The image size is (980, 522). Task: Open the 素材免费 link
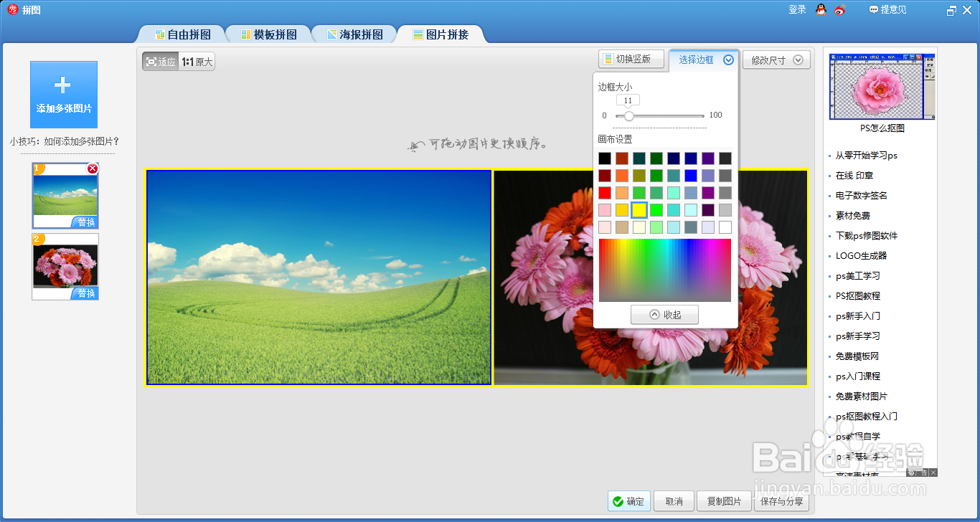click(x=853, y=216)
